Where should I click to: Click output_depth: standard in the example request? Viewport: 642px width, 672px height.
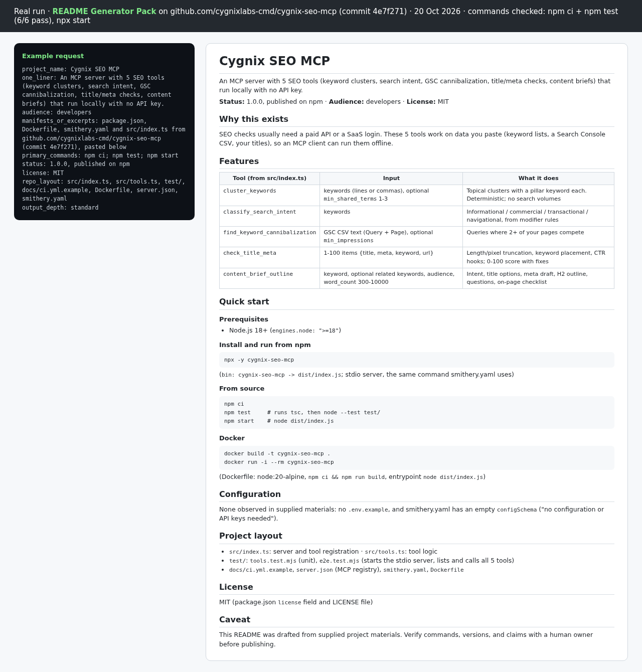pos(60,208)
